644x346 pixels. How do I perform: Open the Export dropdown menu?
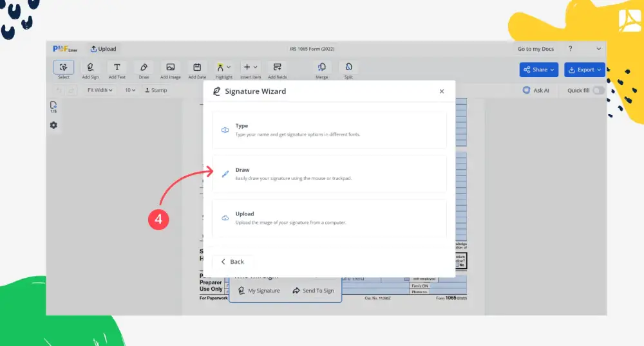[x=585, y=69]
